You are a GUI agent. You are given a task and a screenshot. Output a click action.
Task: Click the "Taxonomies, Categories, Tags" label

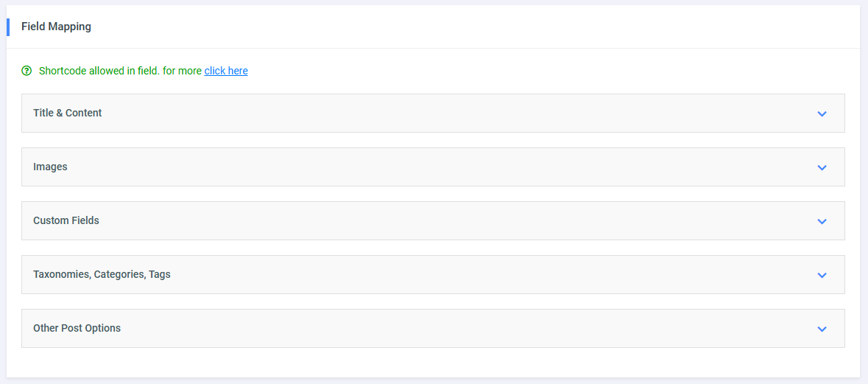(102, 274)
